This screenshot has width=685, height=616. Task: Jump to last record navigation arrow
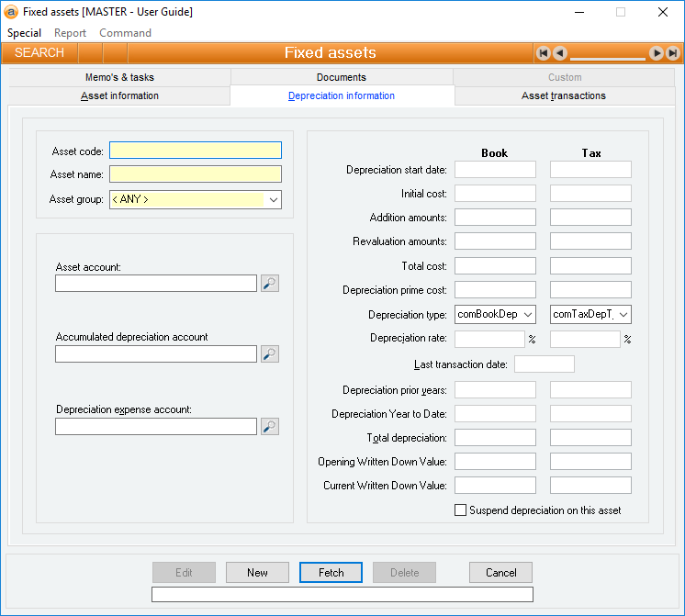[673, 53]
